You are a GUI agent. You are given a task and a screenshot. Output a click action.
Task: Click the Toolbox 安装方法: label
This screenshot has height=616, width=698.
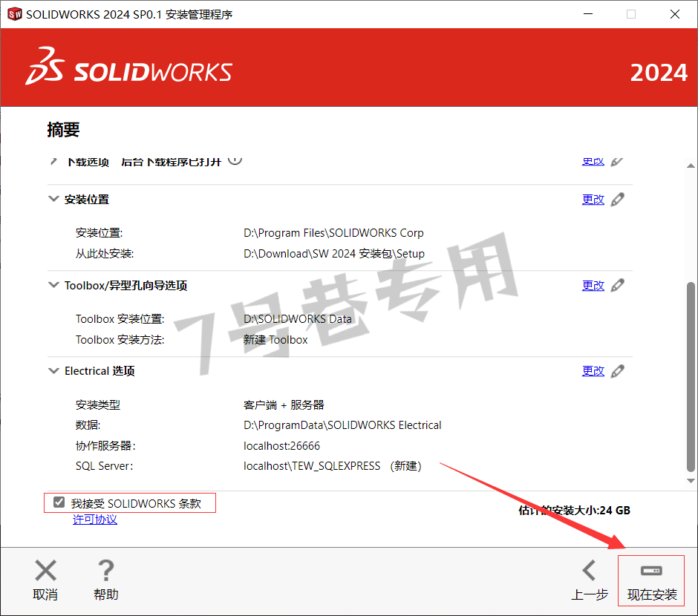(x=120, y=340)
